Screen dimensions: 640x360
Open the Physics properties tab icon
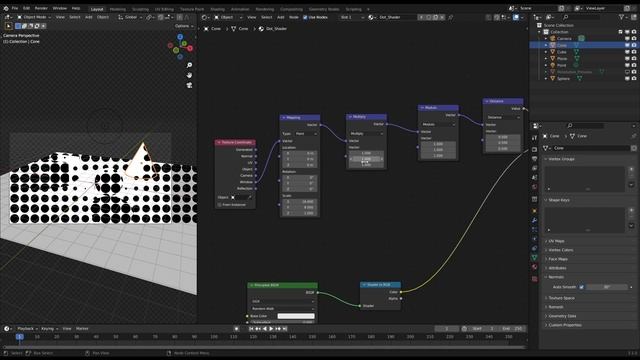click(535, 239)
